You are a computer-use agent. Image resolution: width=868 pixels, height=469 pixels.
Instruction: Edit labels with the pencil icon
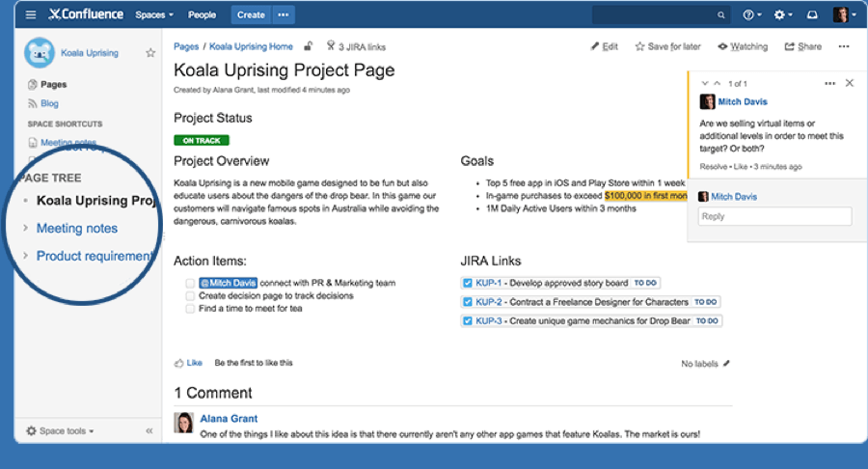727,363
